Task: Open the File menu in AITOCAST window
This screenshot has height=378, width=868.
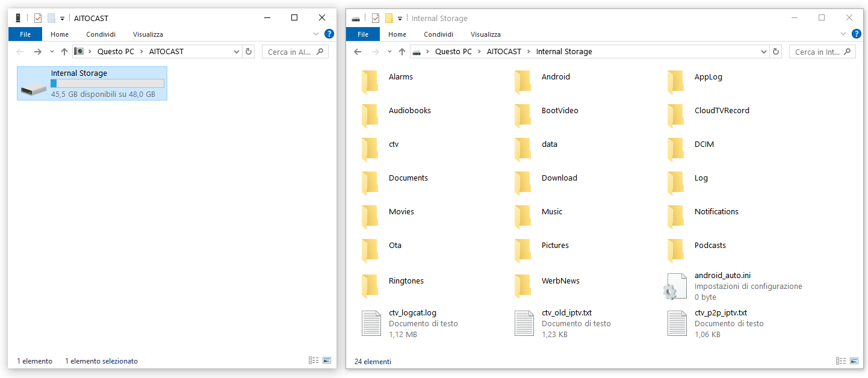Action: (25, 34)
